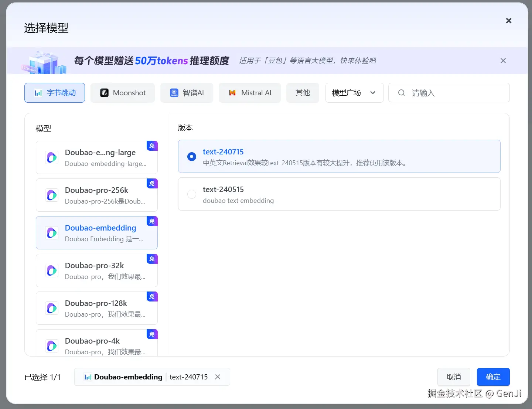Click the 智谱AI logo icon
Viewport: 532px width, 409px height.
174,93
